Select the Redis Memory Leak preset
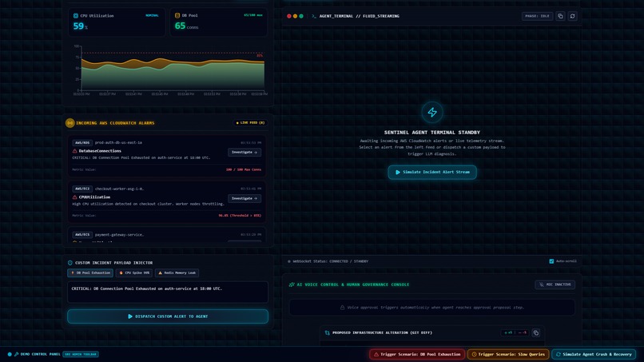This screenshot has width=644, height=362. [x=177, y=272]
